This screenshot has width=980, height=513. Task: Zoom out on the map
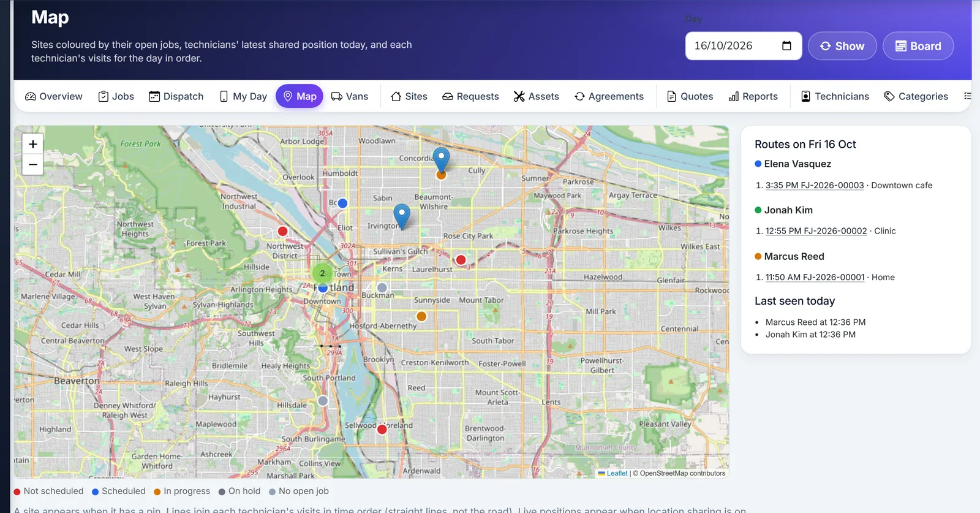33,164
